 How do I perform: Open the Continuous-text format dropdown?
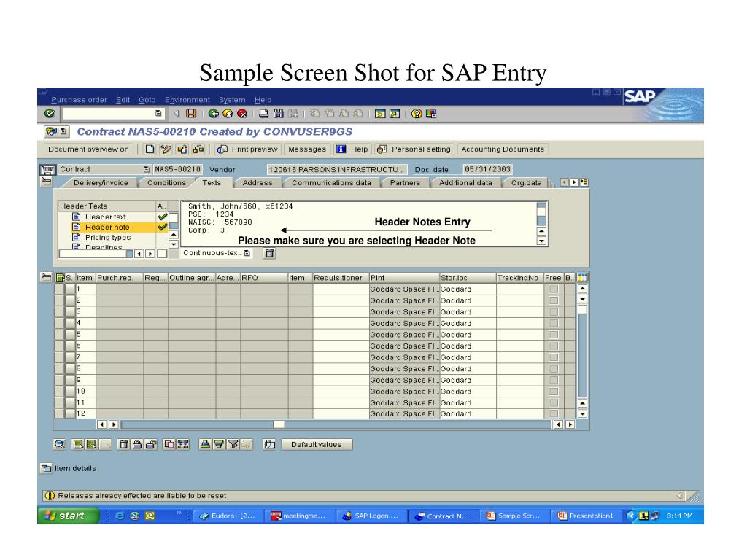tap(247, 253)
